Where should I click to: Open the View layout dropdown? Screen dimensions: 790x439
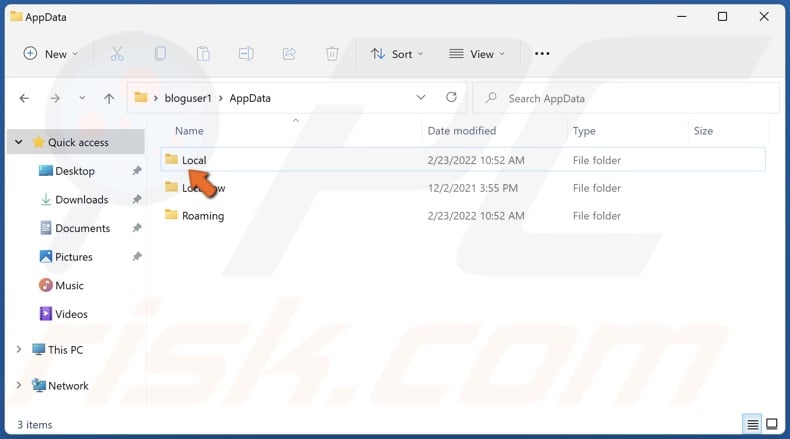coord(477,54)
